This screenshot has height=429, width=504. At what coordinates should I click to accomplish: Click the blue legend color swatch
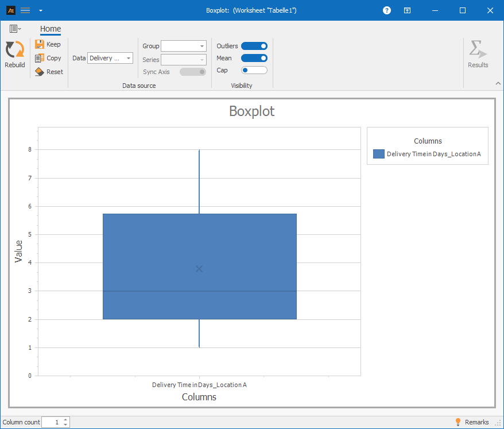(x=378, y=154)
